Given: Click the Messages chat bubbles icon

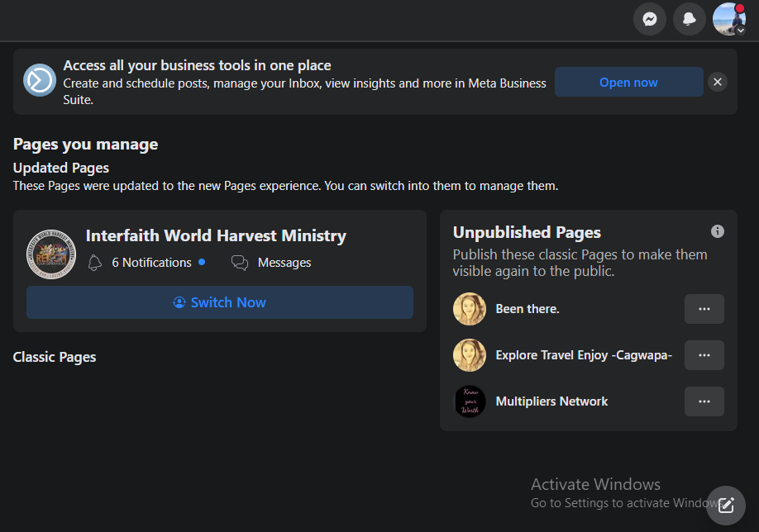Looking at the screenshot, I should (240, 263).
